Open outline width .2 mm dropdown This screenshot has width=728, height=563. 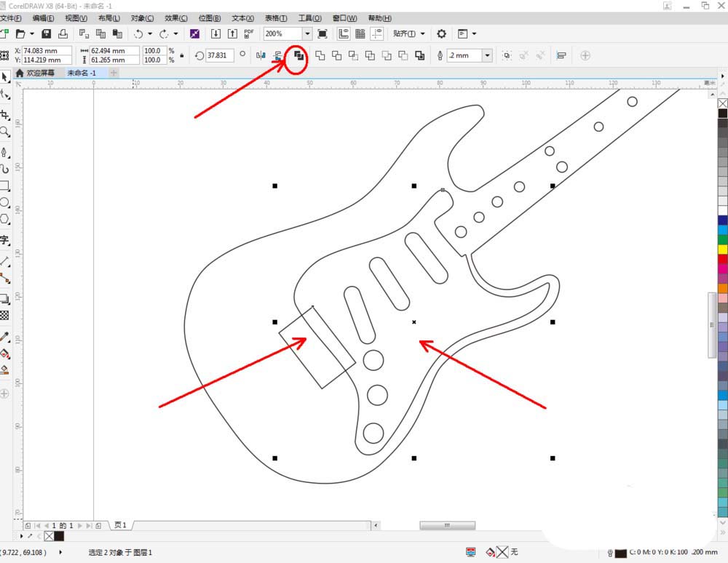[x=487, y=56]
